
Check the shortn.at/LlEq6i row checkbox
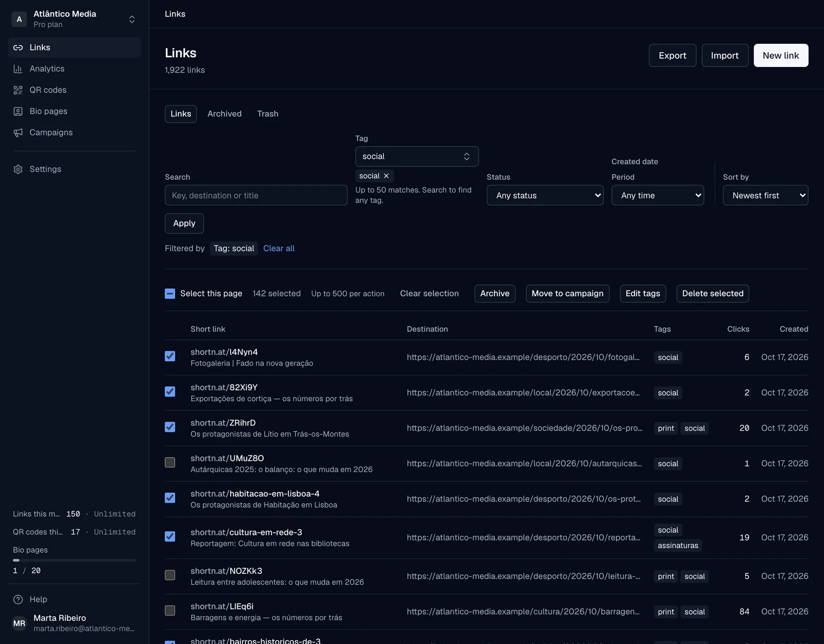click(170, 611)
